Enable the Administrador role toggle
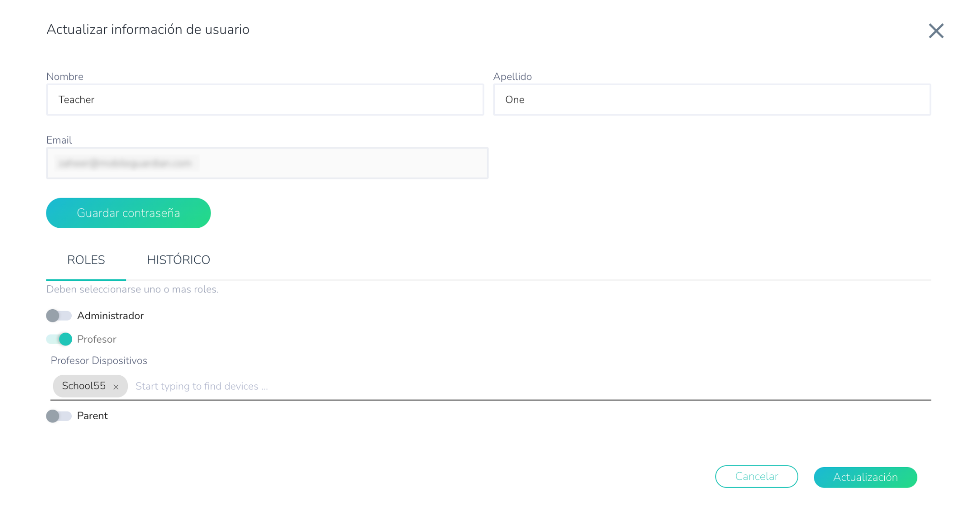Screen dimensions: 980x513 click(x=59, y=316)
